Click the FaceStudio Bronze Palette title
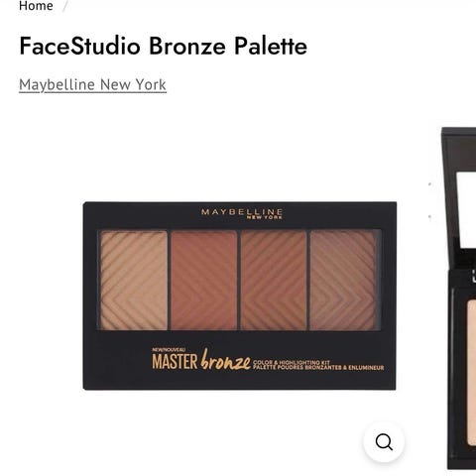The width and height of the screenshot is (476, 476). 164,46
